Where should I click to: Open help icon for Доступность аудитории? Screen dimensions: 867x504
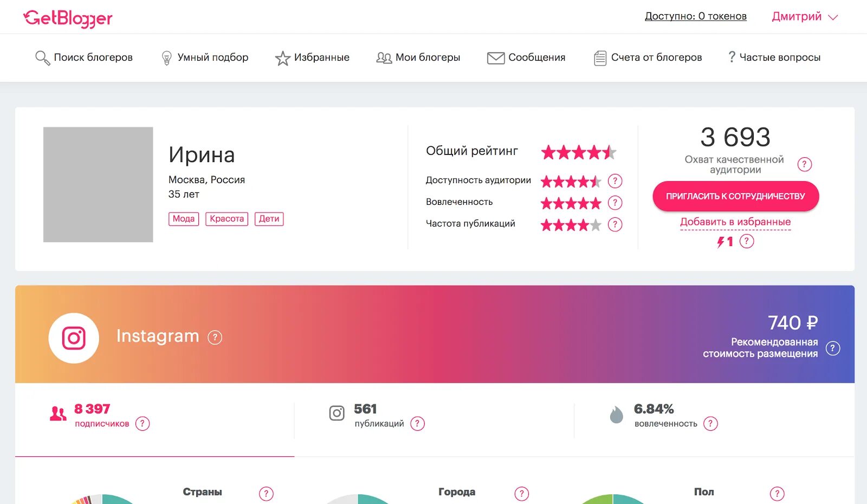(615, 181)
